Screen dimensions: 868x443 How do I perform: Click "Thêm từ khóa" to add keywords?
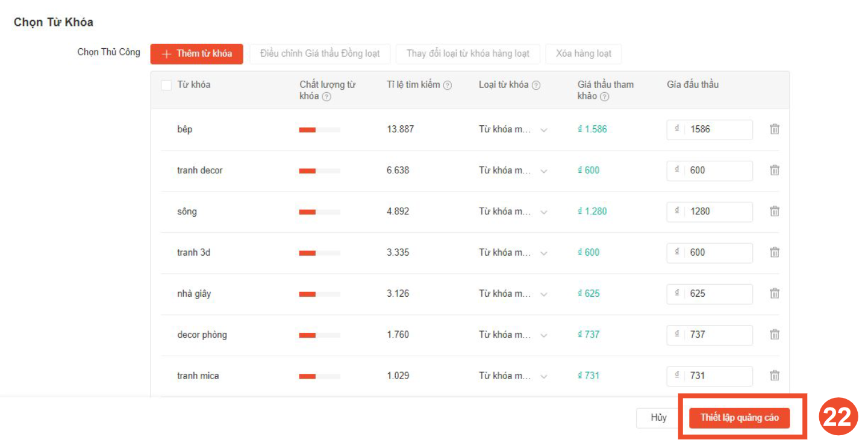click(x=196, y=54)
